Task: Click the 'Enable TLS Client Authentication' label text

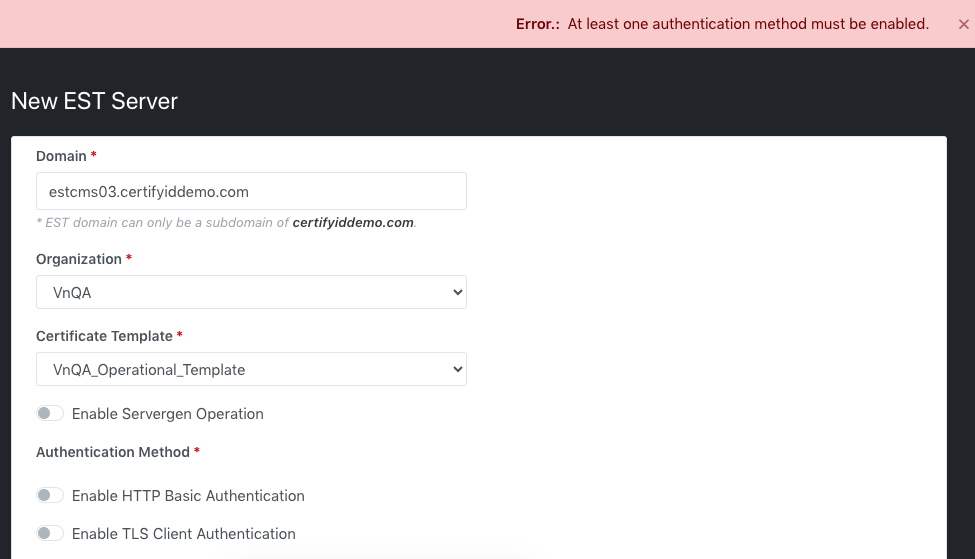Action: tap(183, 534)
